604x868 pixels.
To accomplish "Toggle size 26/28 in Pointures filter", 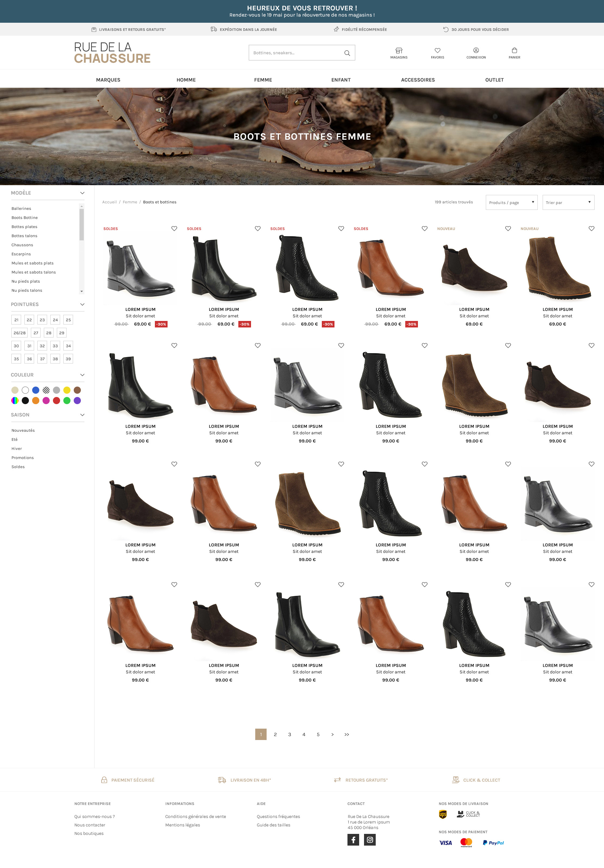I will pyautogui.click(x=19, y=333).
